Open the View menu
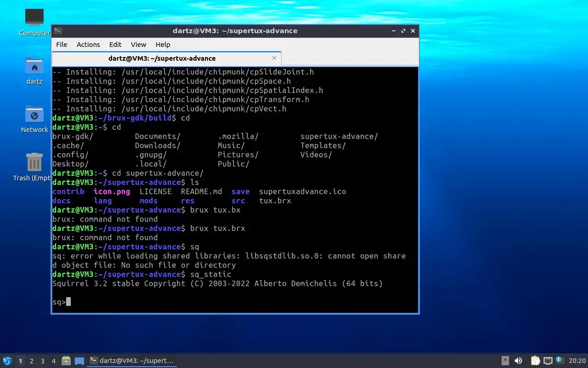The image size is (588, 368). (x=138, y=45)
